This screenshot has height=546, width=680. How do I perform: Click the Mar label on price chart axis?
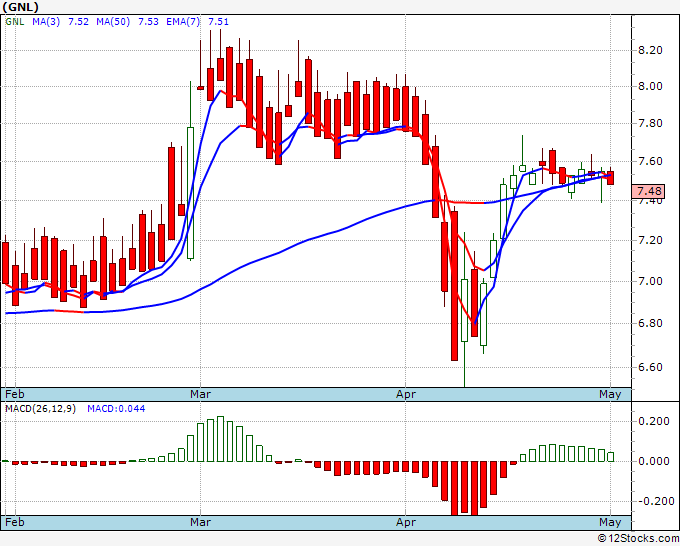point(200,394)
